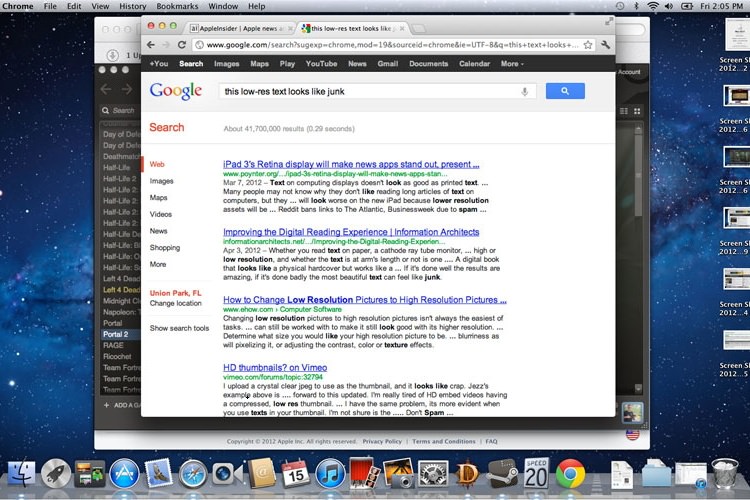Click the Chrome icon in the dock
The height and width of the screenshot is (500, 750).
(570, 474)
